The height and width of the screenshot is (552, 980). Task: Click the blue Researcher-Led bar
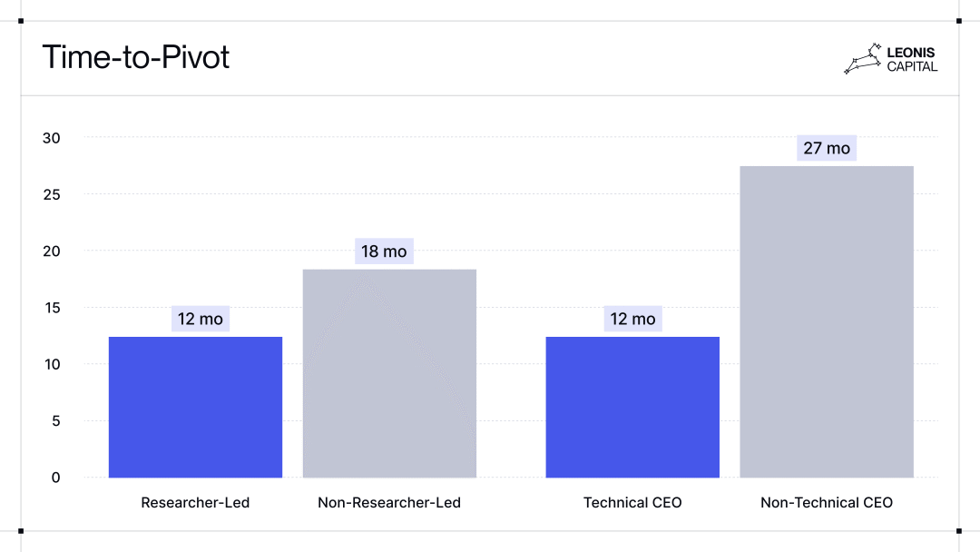coord(195,407)
